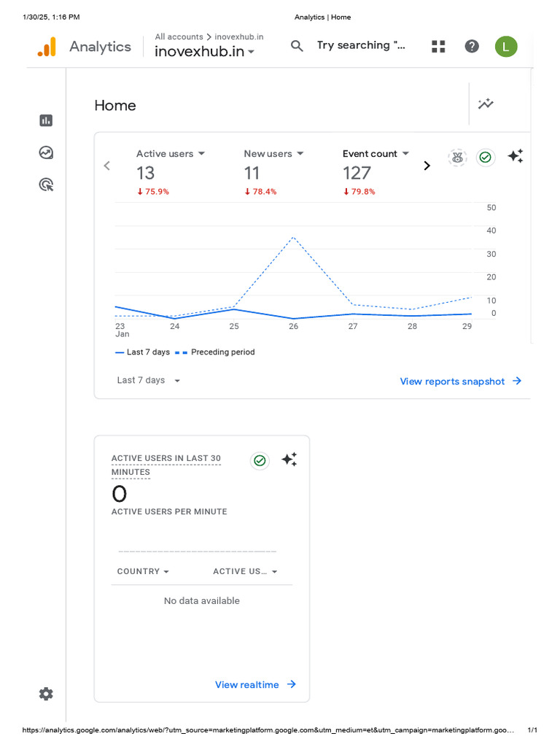Screen dimensions: 560x747
Task: Open the Insights sparkline icon beside Home
Action: 486,104
